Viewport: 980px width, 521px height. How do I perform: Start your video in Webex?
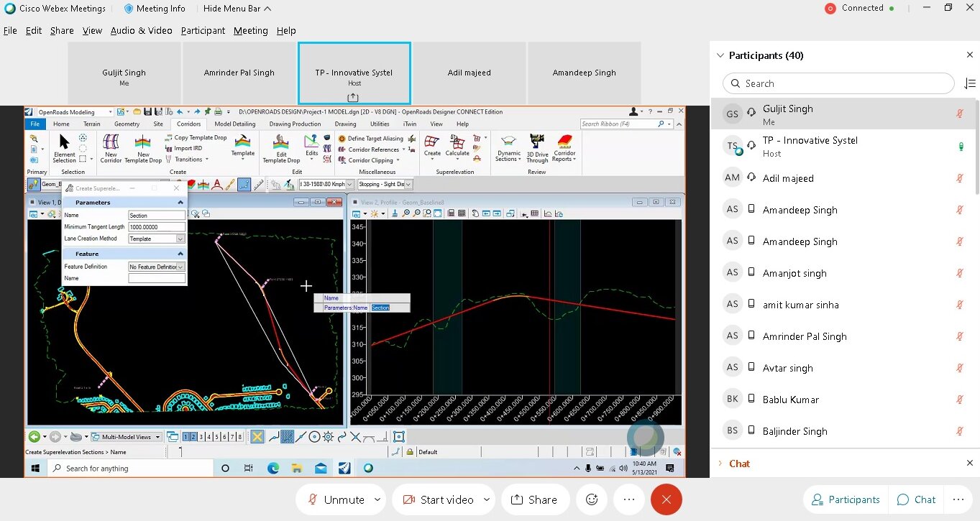coord(438,499)
